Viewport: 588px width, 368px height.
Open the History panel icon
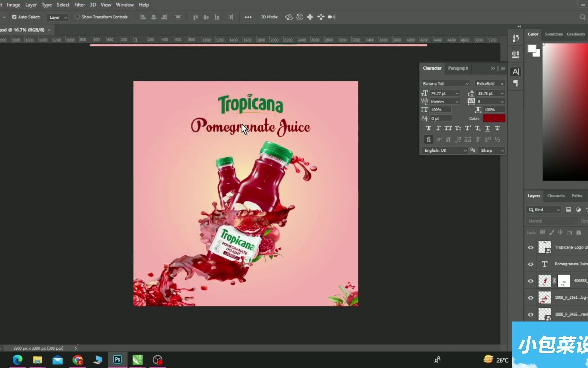click(516, 38)
